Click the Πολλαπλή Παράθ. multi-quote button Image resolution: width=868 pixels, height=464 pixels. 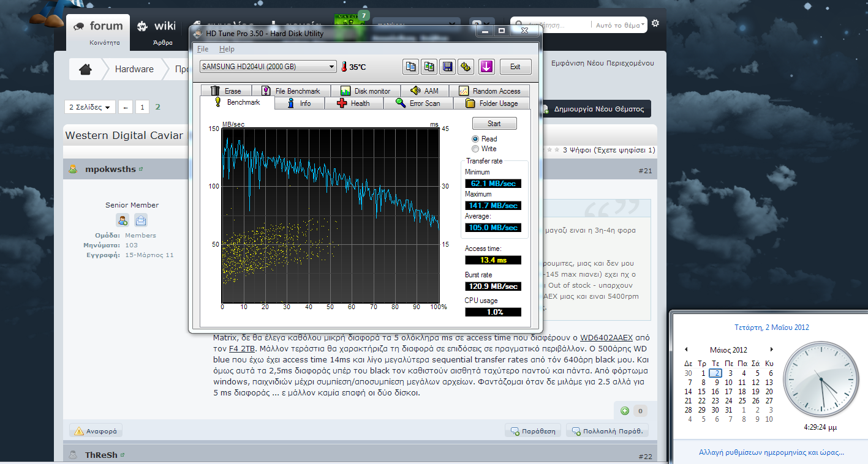tap(607, 431)
